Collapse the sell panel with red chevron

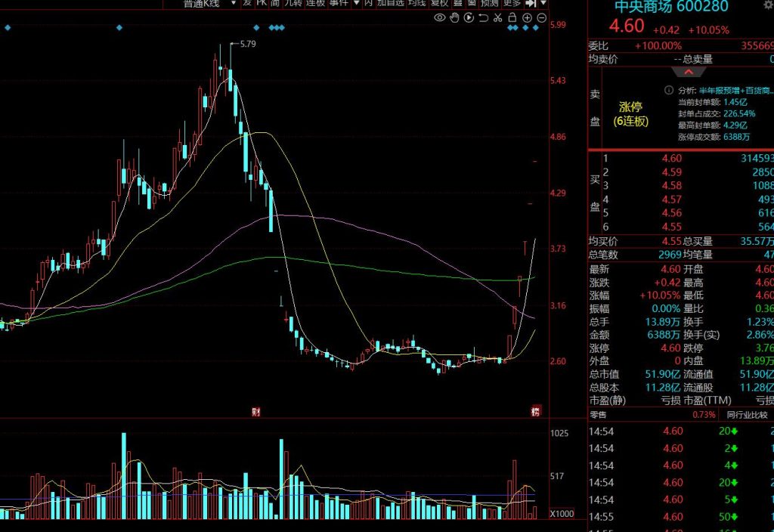689,73
